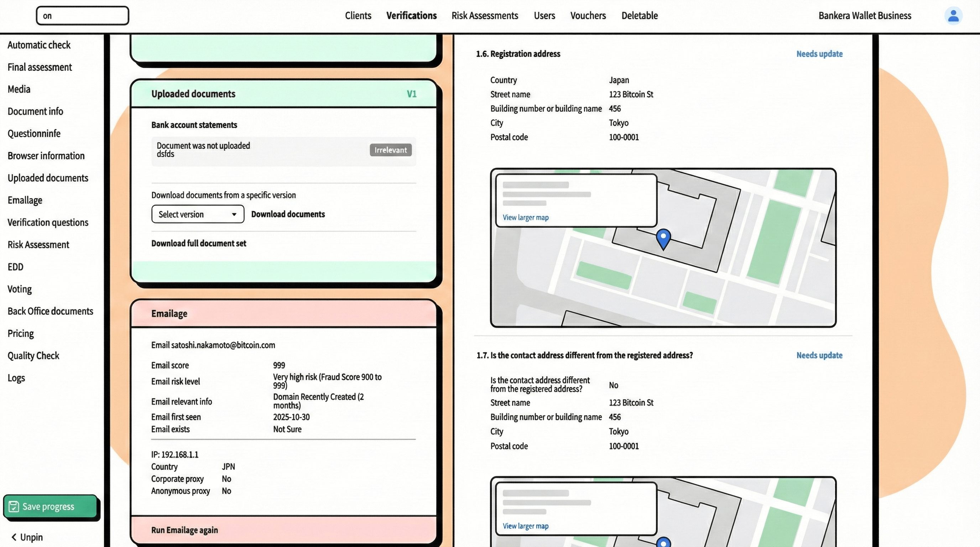Click Download documents

(x=288, y=214)
